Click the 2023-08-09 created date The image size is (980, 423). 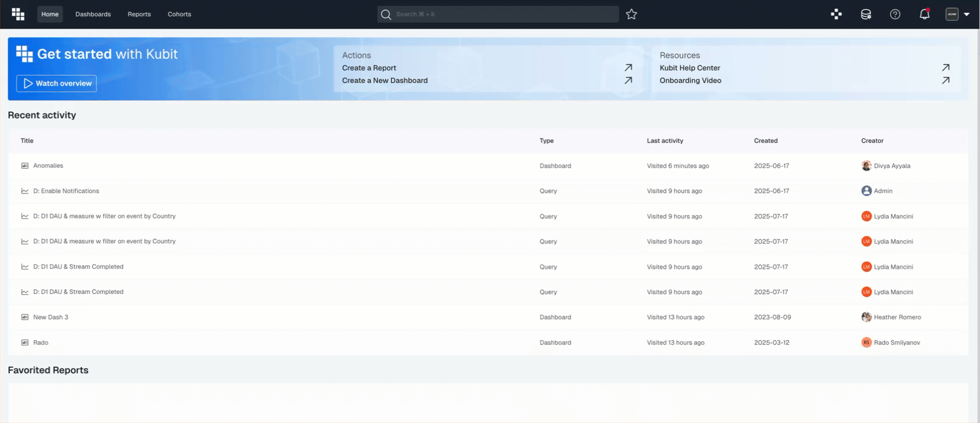pos(772,317)
